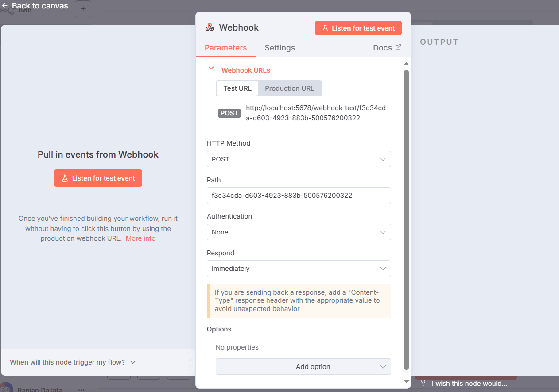Open the Respond dropdown
This screenshot has height=392, width=559.
click(299, 269)
